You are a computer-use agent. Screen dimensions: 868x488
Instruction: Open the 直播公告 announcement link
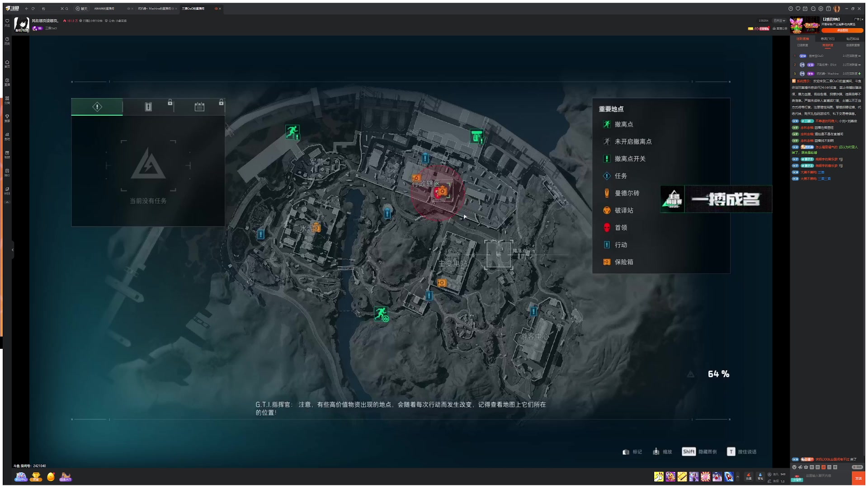pos(780,28)
